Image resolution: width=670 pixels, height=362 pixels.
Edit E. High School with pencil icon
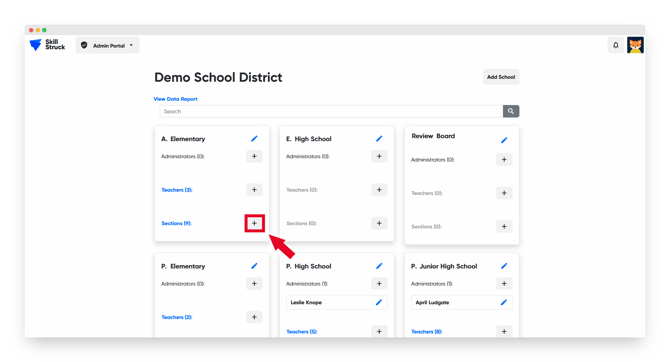click(x=379, y=138)
